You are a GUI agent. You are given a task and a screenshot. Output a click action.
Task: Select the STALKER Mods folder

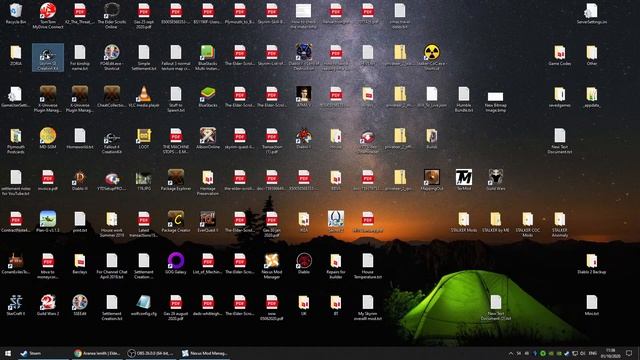pyautogui.click(x=464, y=222)
